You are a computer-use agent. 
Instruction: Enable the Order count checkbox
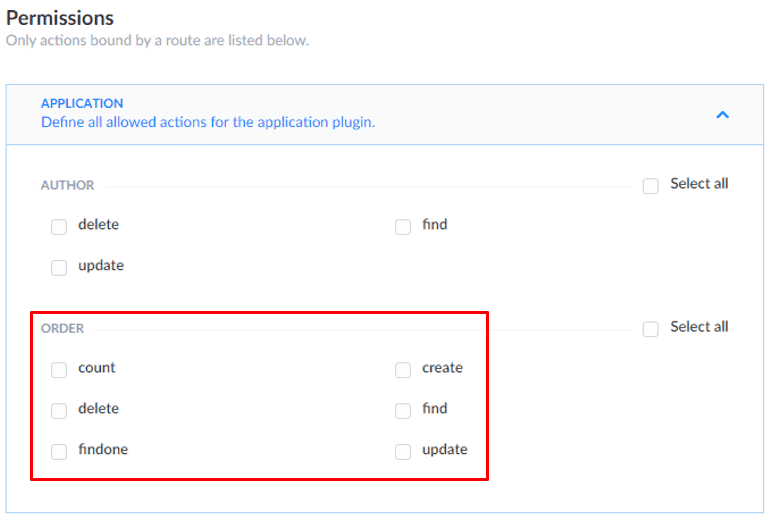tap(59, 369)
